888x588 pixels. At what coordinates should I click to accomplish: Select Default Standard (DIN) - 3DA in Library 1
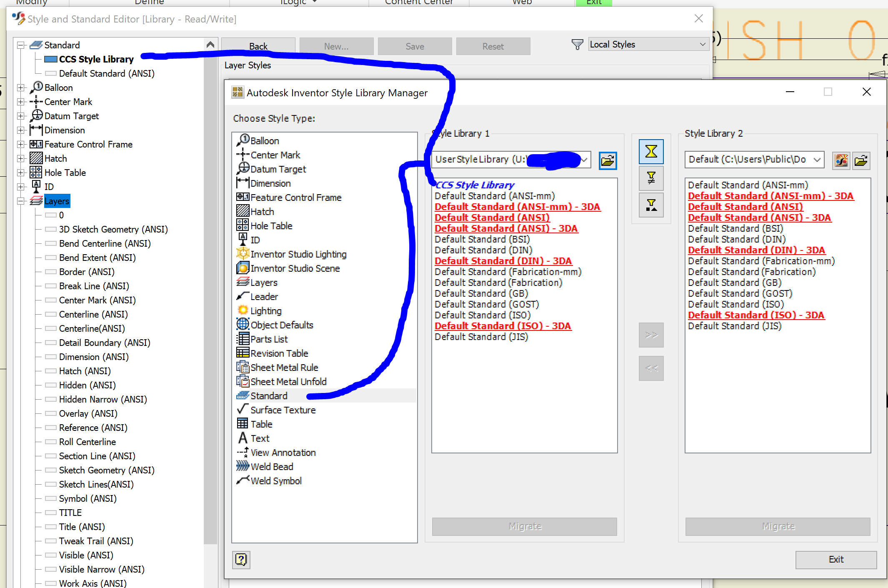(503, 261)
